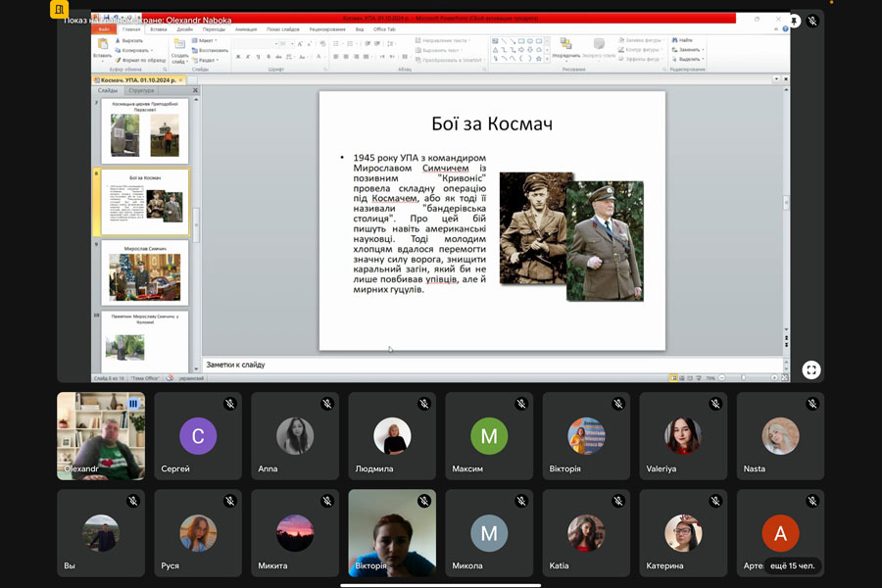Click the muted mic icon on Максим's tile
The image size is (882, 588).
click(521, 403)
